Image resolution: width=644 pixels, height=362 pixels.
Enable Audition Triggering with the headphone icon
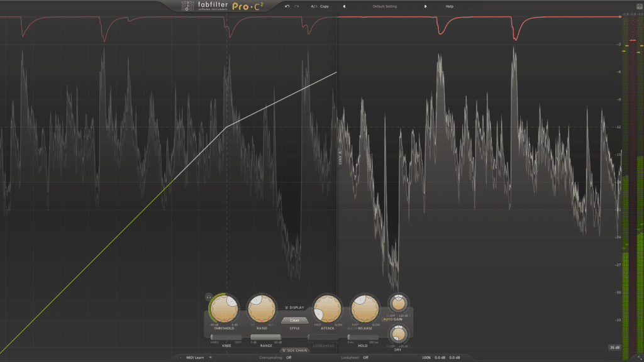click(x=209, y=297)
